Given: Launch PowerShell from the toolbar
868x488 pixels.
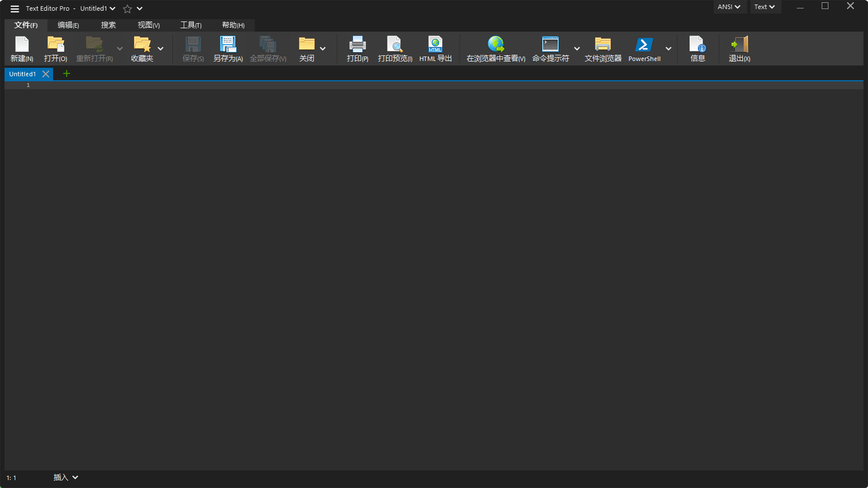Looking at the screenshot, I should point(644,45).
